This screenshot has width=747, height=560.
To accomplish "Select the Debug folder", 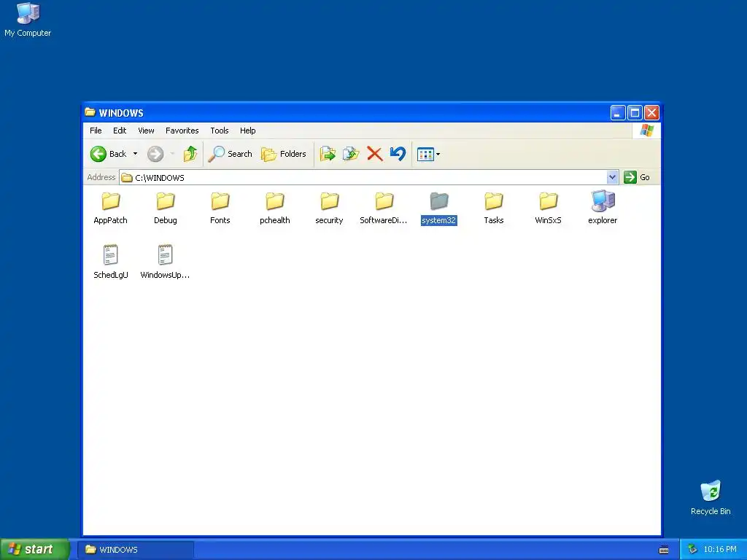I will click(166, 208).
